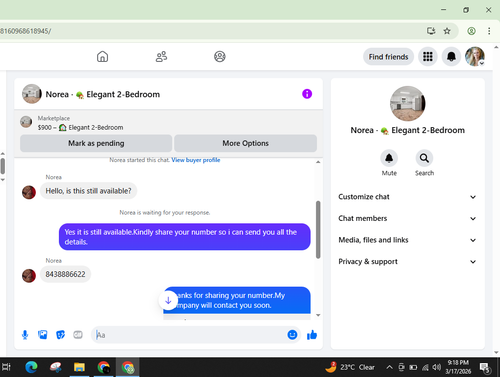This screenshot has height=377, width=500.
Task: Choose a sticker icon
Action: coord(60,334)
